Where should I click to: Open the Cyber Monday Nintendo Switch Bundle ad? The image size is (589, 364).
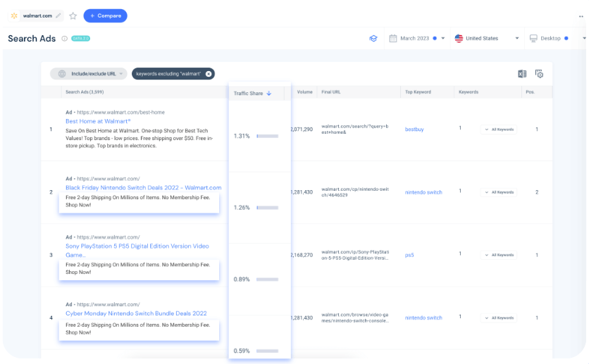pyautogui.click(x=136, y=313)
